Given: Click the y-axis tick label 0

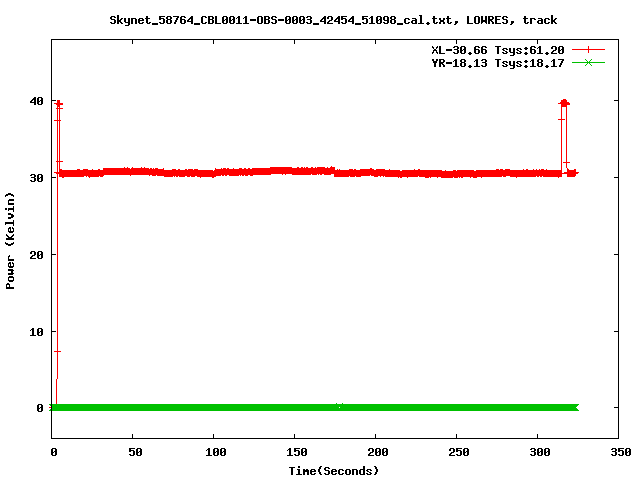Looking at the screenshot, I should pos(40,408).
